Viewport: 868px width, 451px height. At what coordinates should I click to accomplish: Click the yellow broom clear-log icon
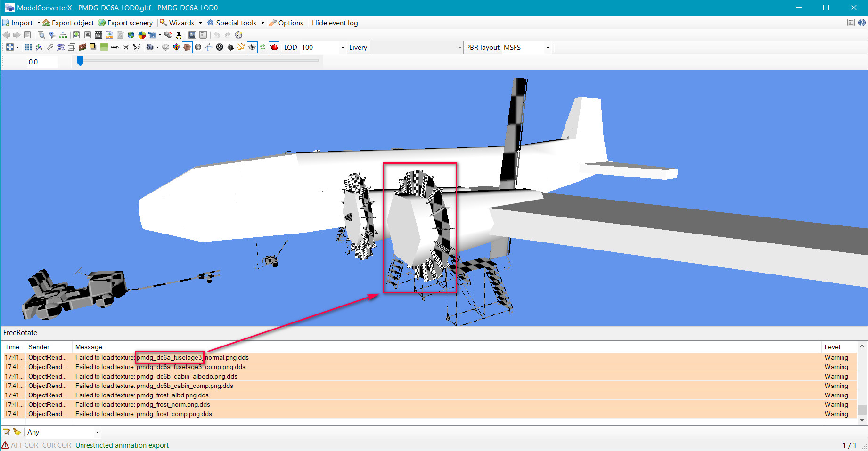17,432
